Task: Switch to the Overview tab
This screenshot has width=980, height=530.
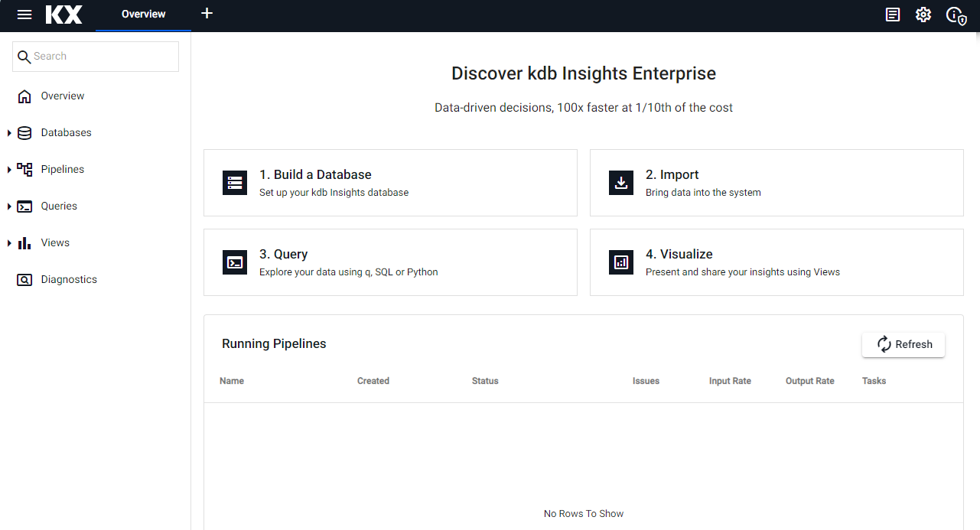Action: [144, 14]
